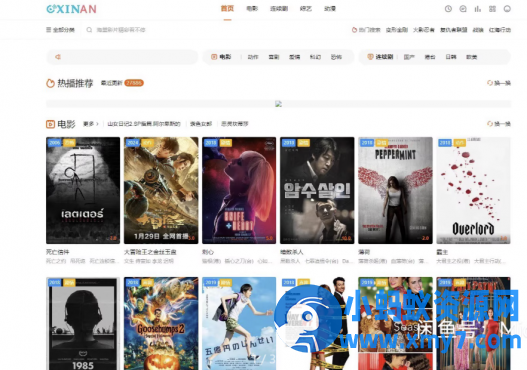527x370 pixels.
Task: Switch to the 电影 tab in top navigation
Action: (x=252, y=9)
